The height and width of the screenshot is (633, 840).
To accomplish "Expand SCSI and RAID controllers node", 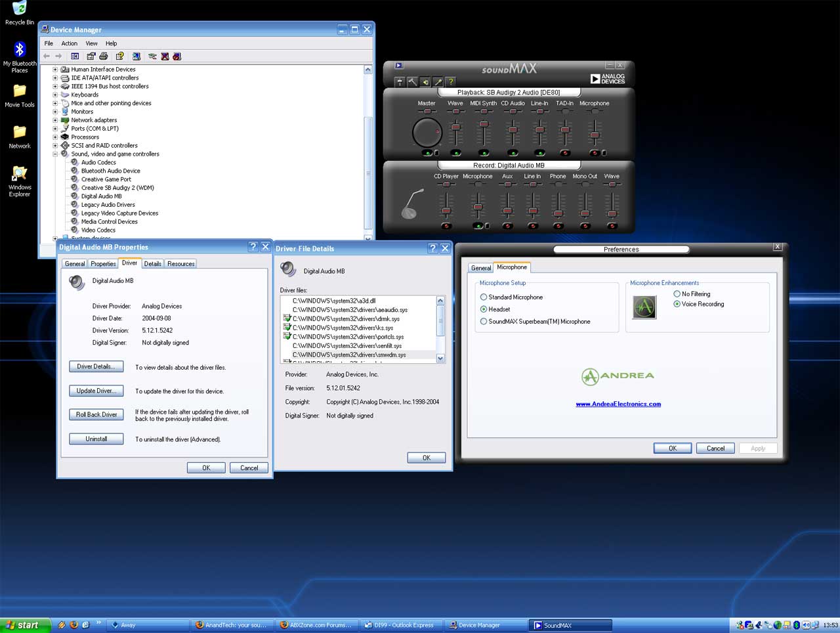I will pyautogui.click(x=55, y=146).
